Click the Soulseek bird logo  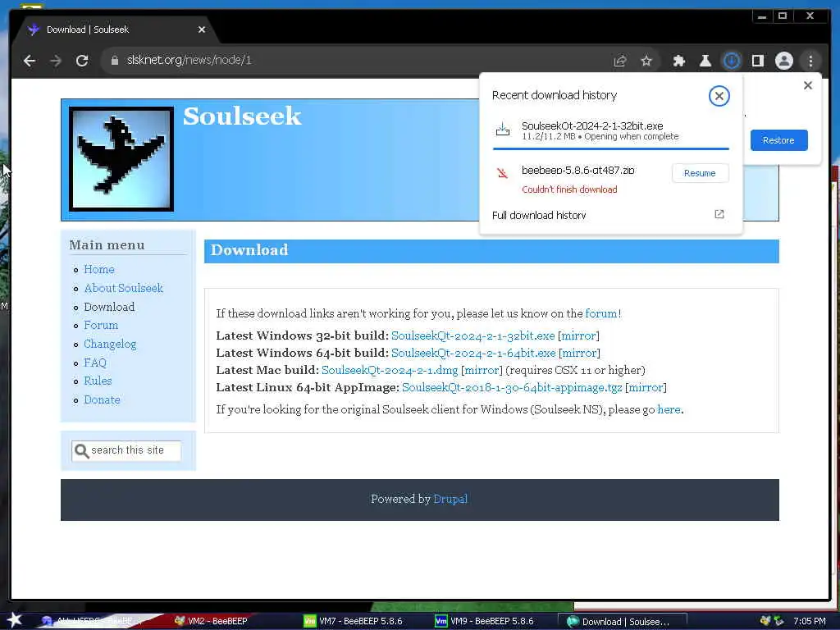(121, 159)
